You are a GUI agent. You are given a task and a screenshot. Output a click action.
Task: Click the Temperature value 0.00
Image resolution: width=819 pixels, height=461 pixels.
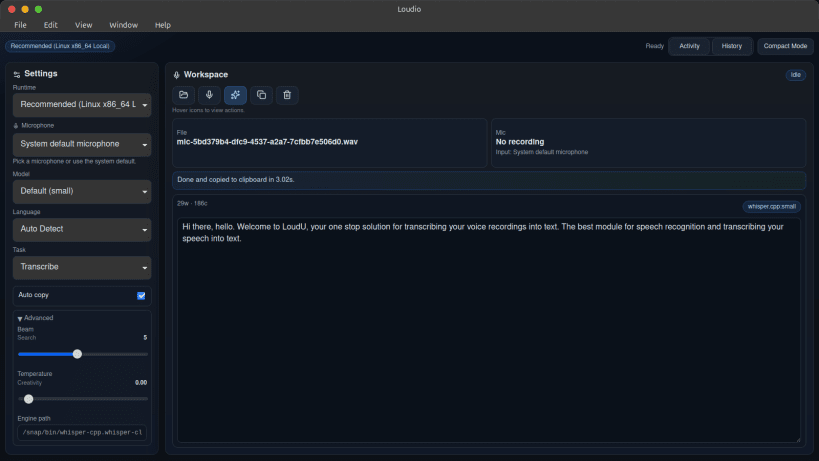click(x=141, y=383)
